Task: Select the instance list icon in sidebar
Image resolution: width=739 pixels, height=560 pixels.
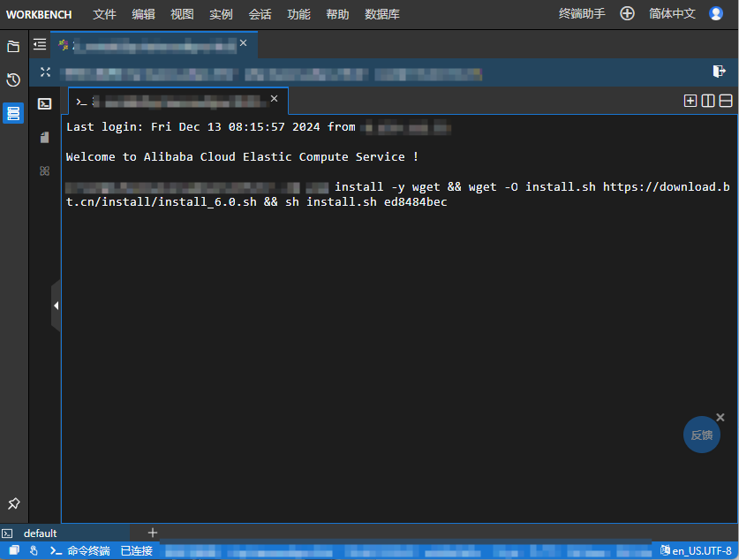Action: (13, 113)
